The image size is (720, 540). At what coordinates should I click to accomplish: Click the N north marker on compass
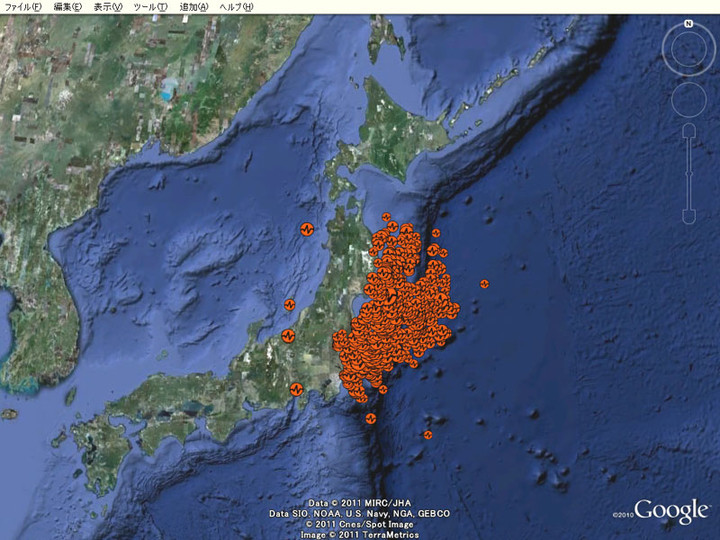688,24
